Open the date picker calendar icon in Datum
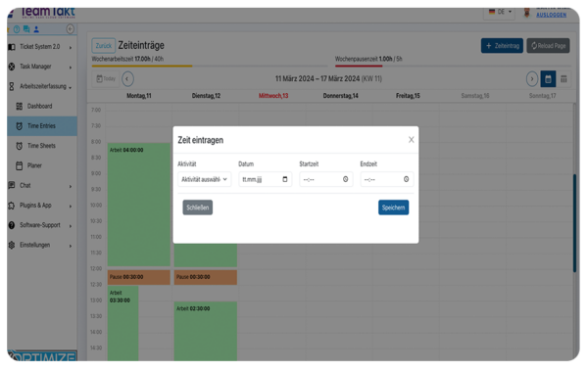 [285, 179]
